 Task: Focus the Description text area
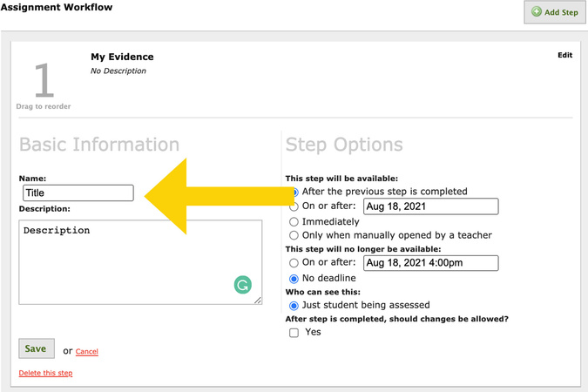pos(140,262)
